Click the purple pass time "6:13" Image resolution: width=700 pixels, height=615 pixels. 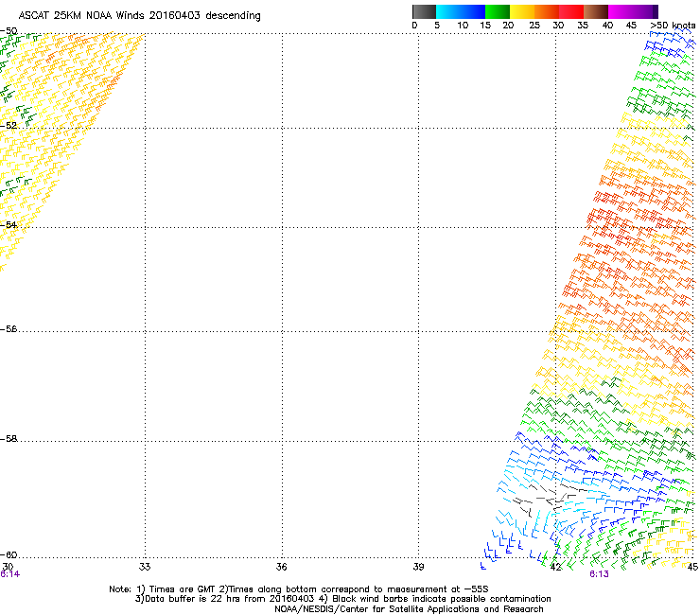599,574
